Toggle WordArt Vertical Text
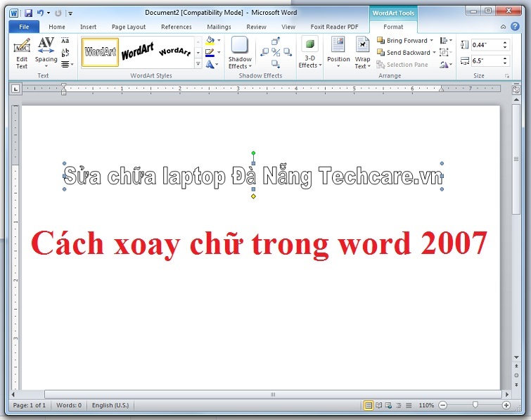This screenshot has height=420, width=531. [x=65, y=53]
